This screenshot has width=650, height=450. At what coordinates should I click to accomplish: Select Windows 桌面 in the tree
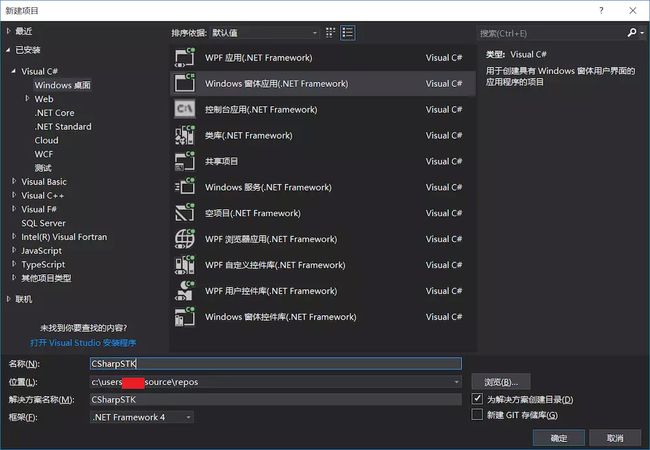coord(62,85)
